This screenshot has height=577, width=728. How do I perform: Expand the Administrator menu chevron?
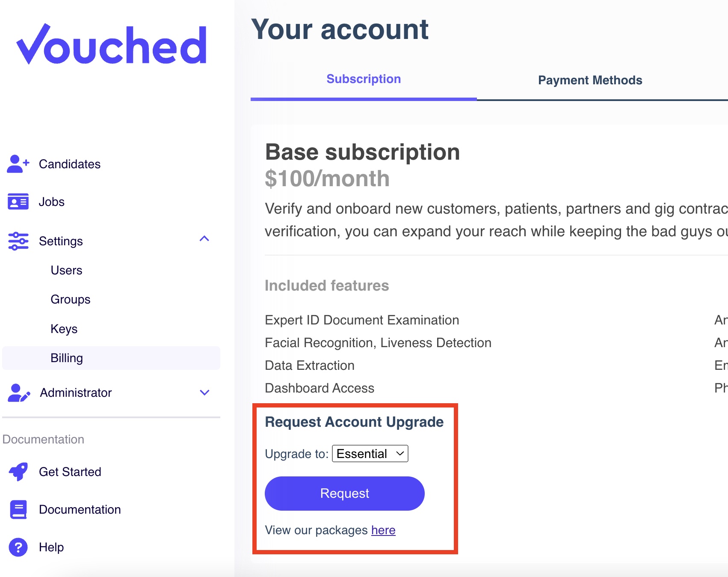(x=204, y=393)
